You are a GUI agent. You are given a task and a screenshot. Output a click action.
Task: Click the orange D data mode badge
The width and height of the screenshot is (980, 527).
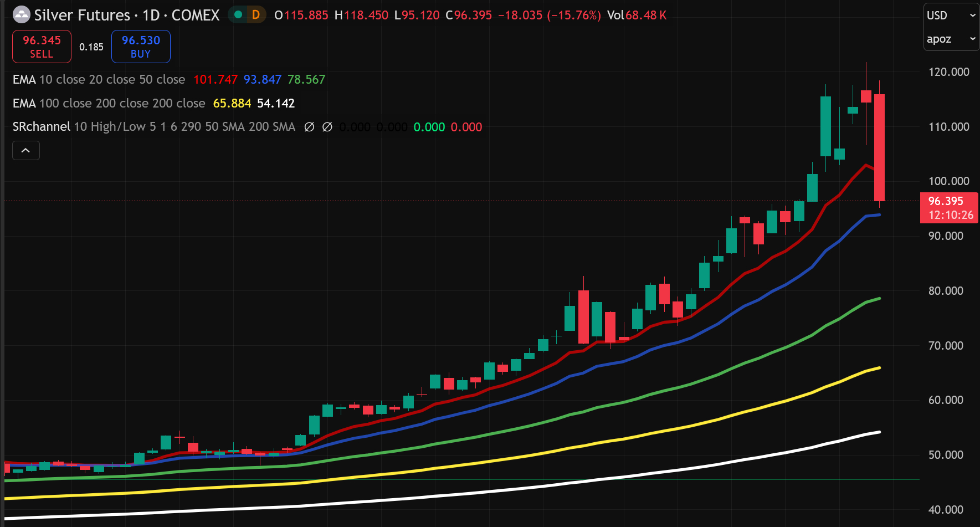tap(255, 15)
